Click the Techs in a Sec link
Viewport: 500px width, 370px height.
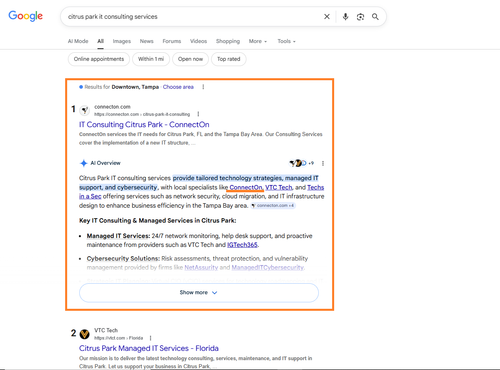(315, 187)
